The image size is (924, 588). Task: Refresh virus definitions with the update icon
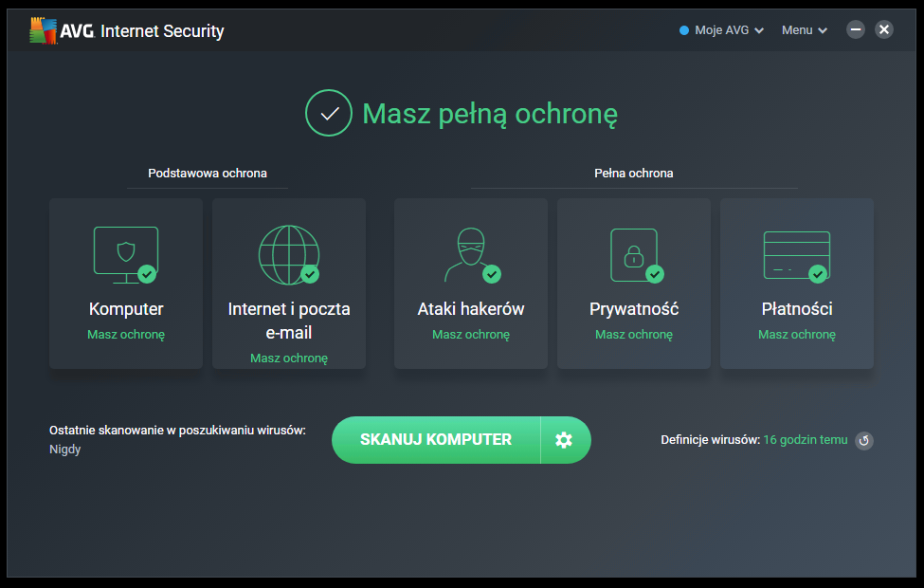[x=863, y=440]
